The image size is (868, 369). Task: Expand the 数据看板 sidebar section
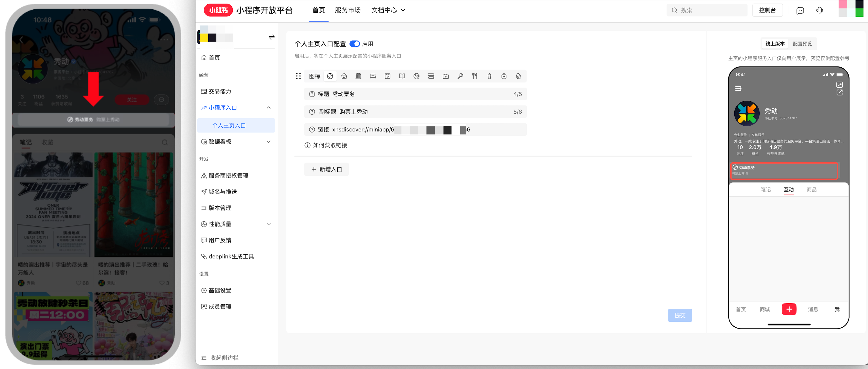(x=269, y=142)
